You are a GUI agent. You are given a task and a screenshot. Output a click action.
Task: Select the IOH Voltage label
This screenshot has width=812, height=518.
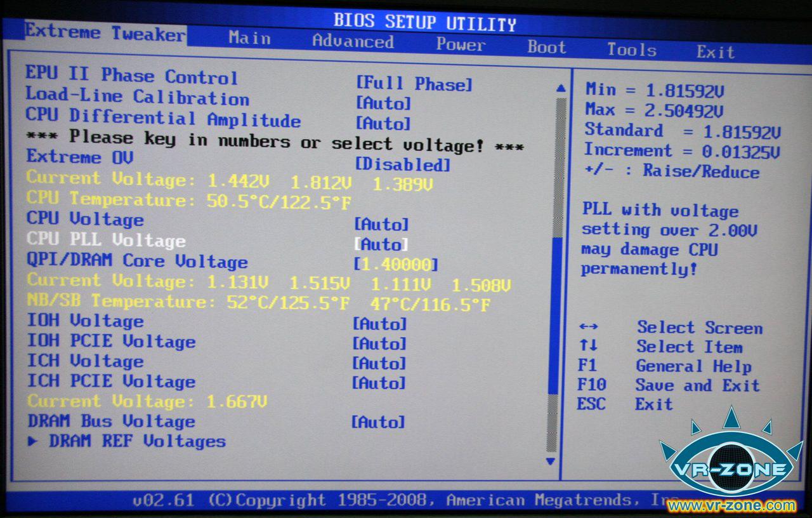[85, 321]
